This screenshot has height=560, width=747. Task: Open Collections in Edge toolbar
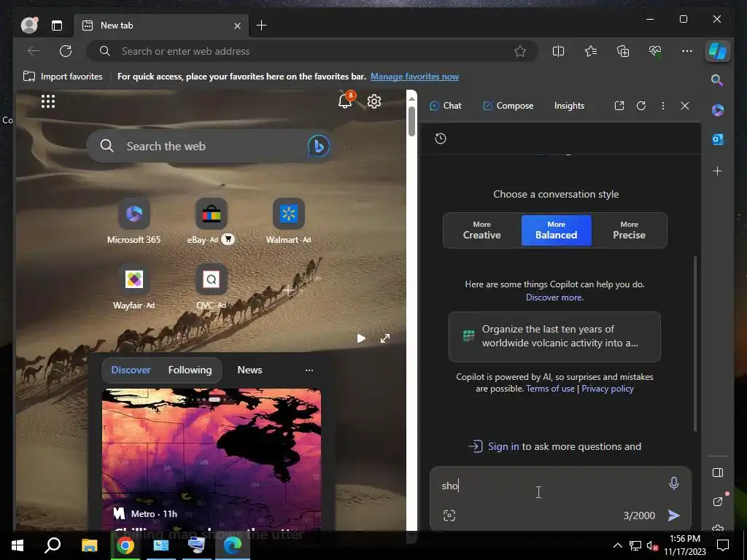pyautogui.click(x=623, y=51)
